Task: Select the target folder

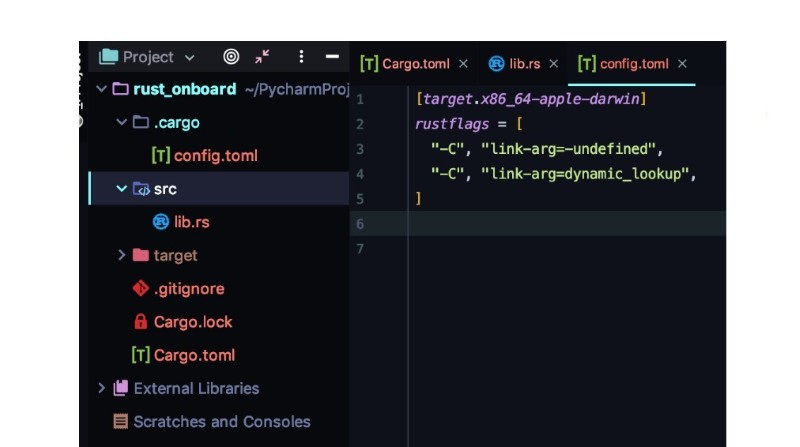Action: pos(176,256)
